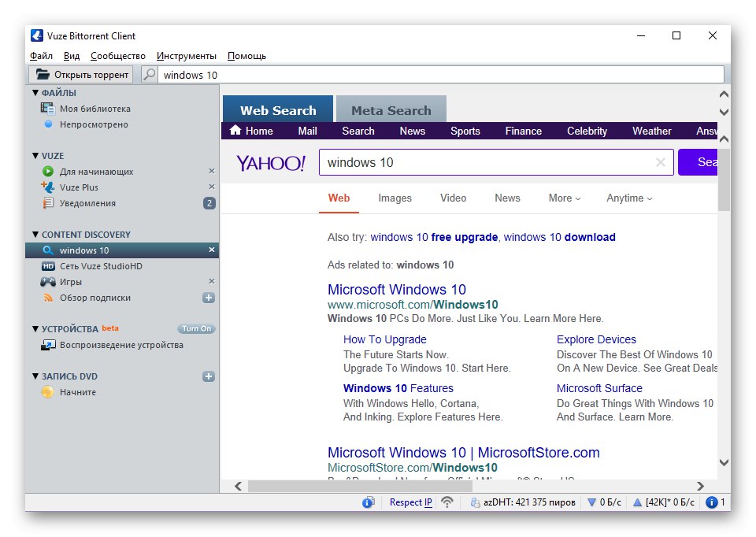
Task: Click the top up chevron above Yahoo page
Action: 724,94
